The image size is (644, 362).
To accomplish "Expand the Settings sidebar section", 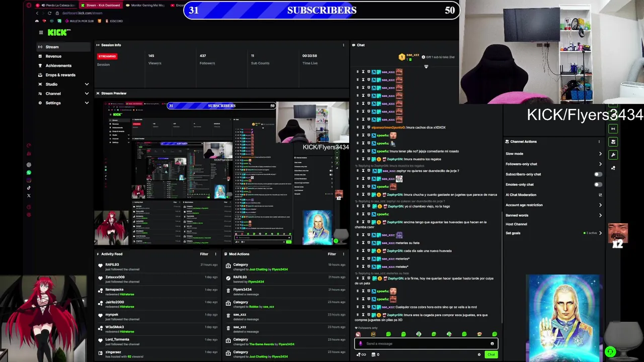I will [63, 103].
